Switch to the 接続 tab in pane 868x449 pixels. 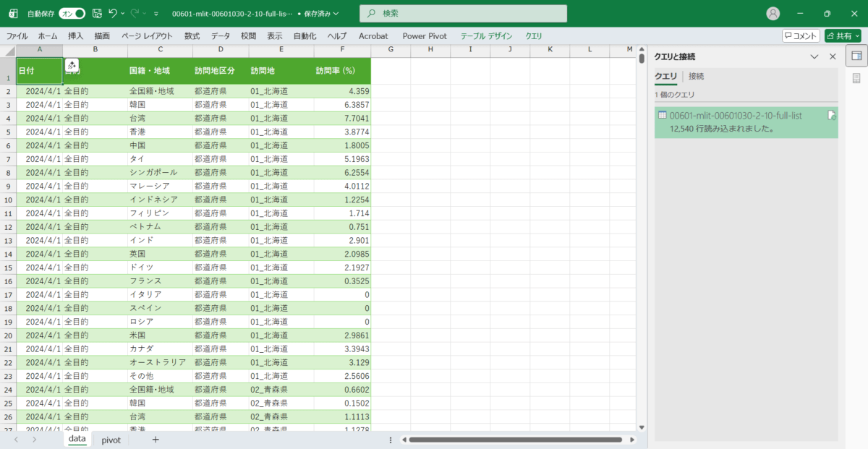696,76
